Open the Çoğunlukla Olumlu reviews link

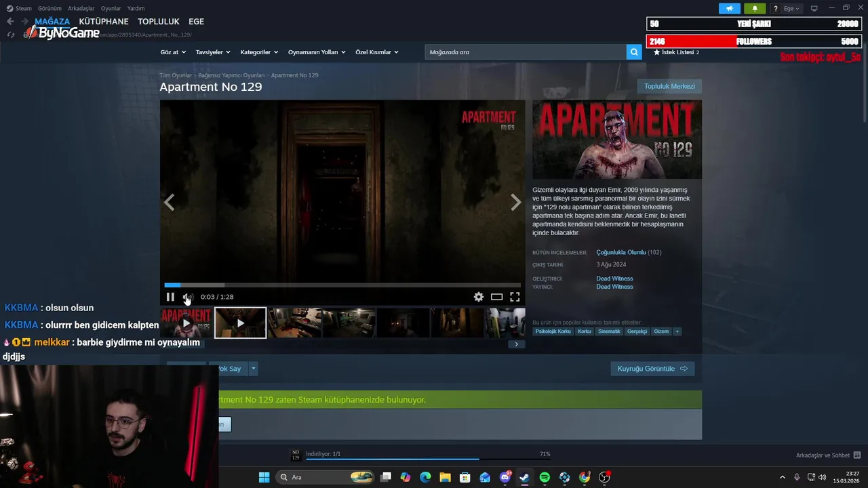pyautogui.click(x=621, y=252)
